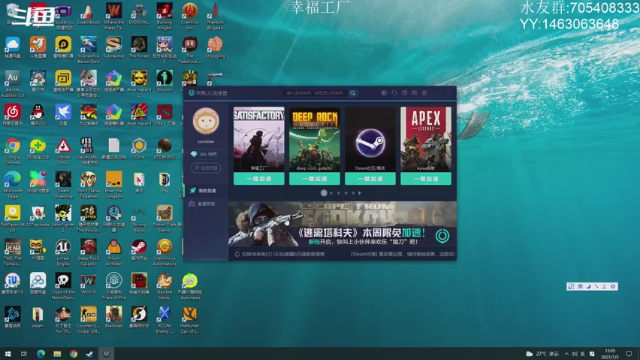Open Stardew Valley desktop shortcut
The image size is (640, 360).
164,286
